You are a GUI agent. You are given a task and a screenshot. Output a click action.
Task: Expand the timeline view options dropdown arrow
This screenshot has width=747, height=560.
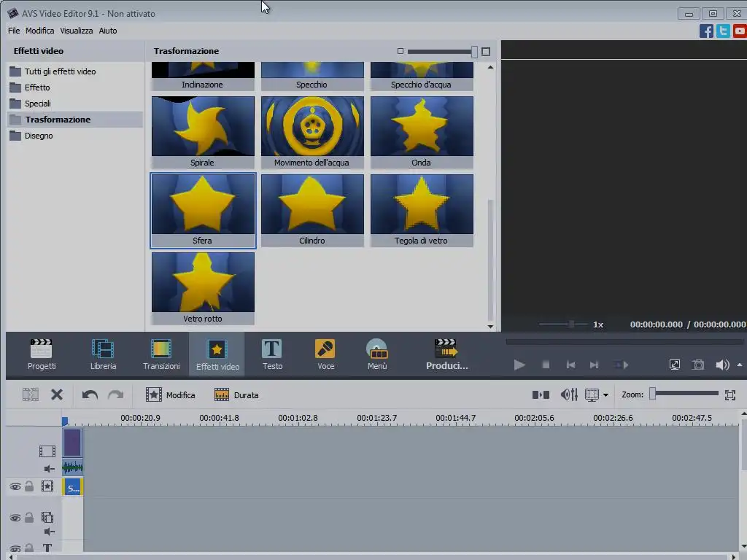pos(605,395)
